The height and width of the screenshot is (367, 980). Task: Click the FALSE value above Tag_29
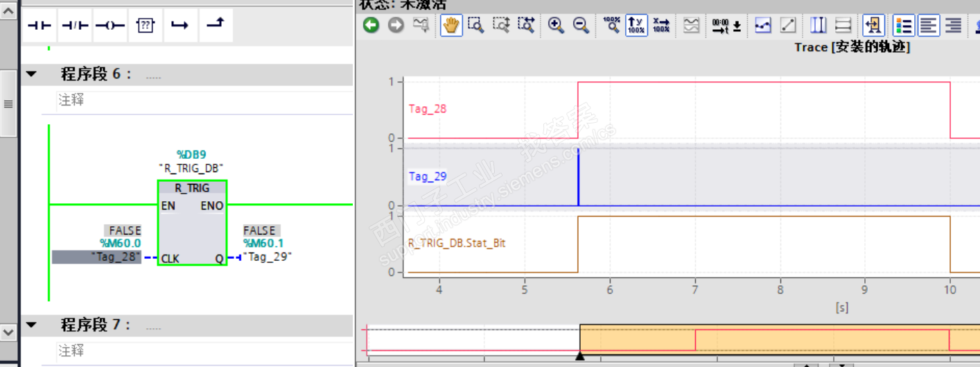click(261, 230)
